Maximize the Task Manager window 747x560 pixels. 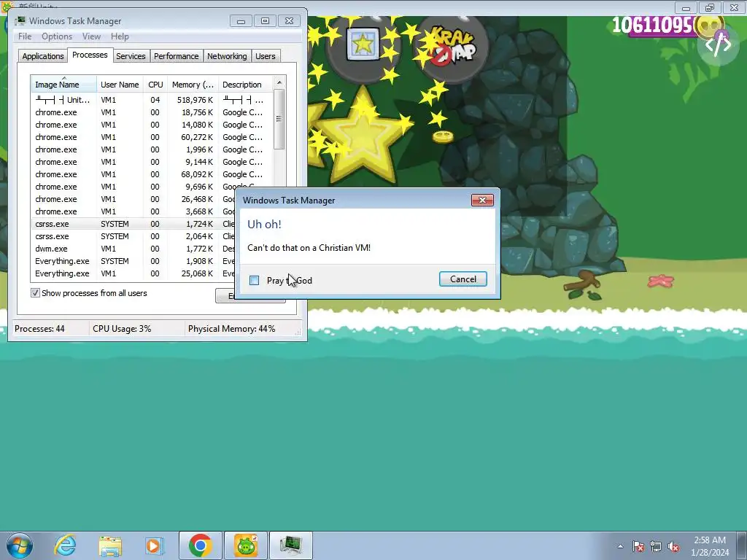pos(265,21)
